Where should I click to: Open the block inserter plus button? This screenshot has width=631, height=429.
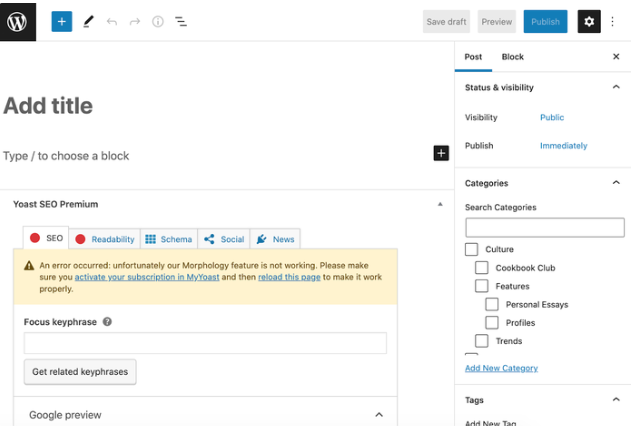coord(62,21)
